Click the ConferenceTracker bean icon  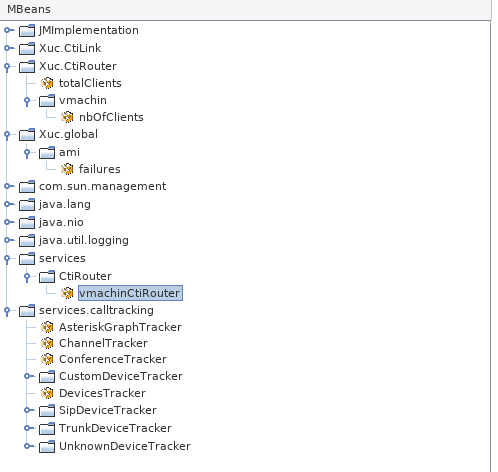pyautogui.click(x=47, y=359)
